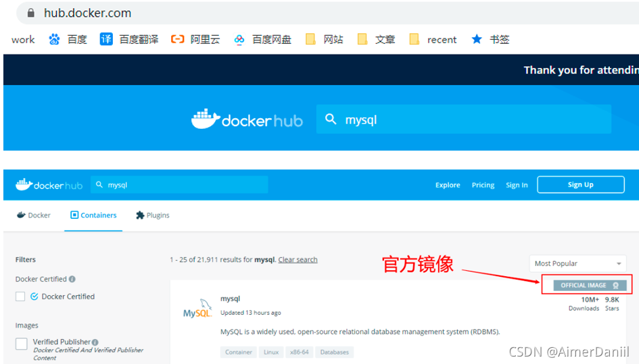Click the large Docker Hub whale logo
639x364 pixels.
[x=206, y=120]
